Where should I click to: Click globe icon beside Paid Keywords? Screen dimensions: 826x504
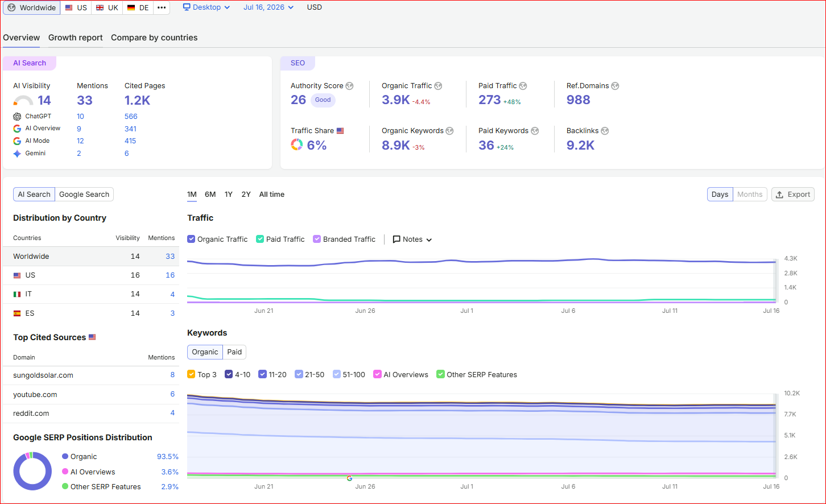coord(535,131)
